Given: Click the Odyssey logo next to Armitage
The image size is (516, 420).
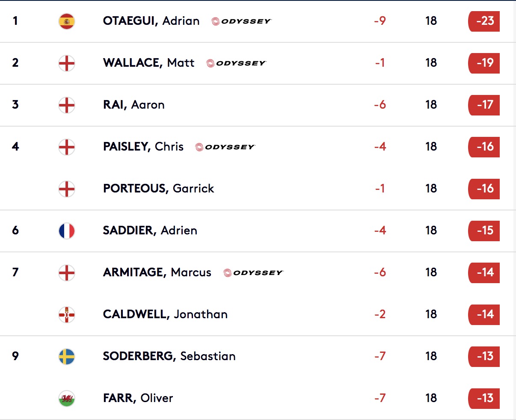Looking at the screenshot, I should [x=253, y=273].
